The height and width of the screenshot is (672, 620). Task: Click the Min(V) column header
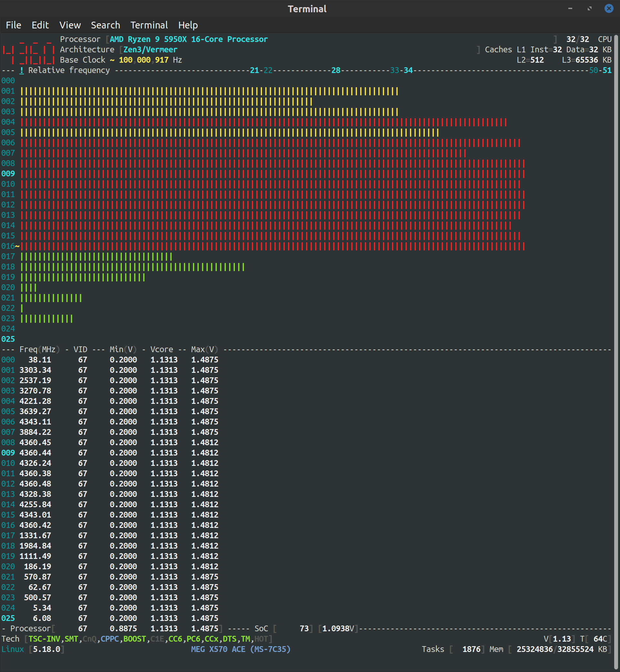[x=123, y=350]
